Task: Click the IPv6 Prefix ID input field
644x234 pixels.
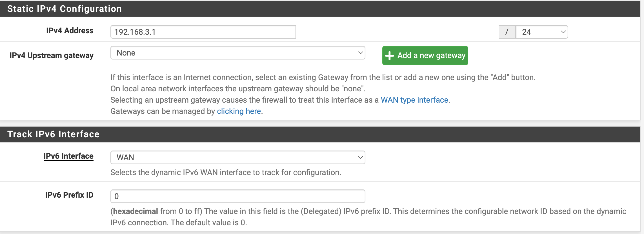Action: point(238,196)
